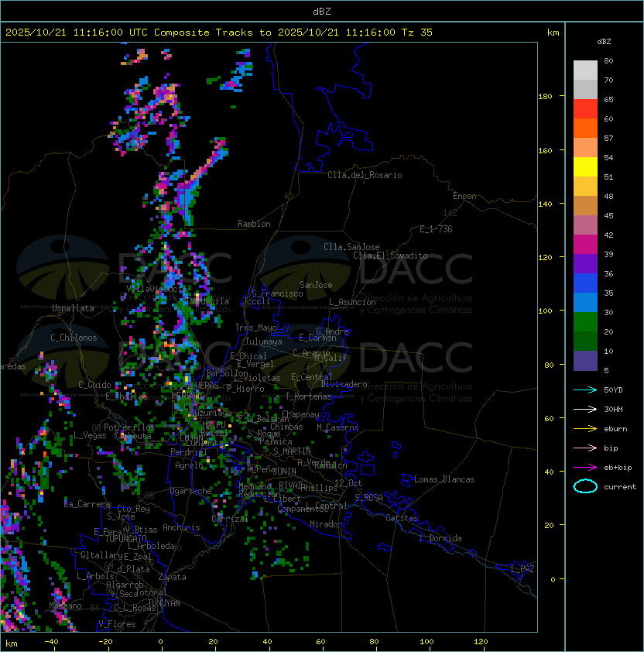This screenshot has height=652, width=644.
Task: Click the '30HM' legend label
Action: tap(613, 409)
